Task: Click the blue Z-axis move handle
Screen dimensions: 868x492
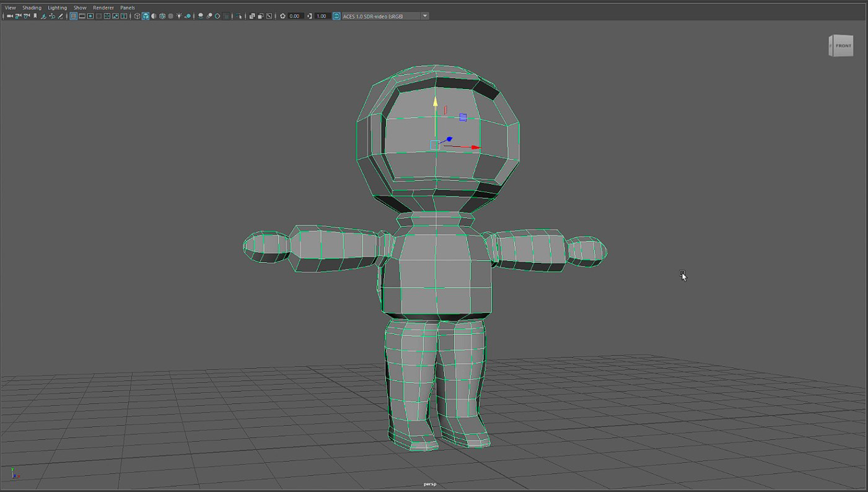Action: click(449, 139)
